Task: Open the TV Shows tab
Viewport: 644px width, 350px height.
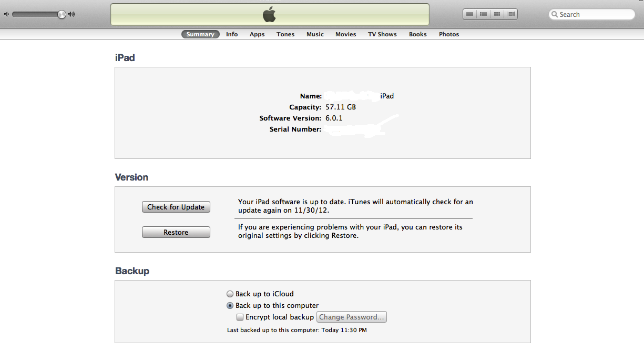Action: click(x=382, y=34)
